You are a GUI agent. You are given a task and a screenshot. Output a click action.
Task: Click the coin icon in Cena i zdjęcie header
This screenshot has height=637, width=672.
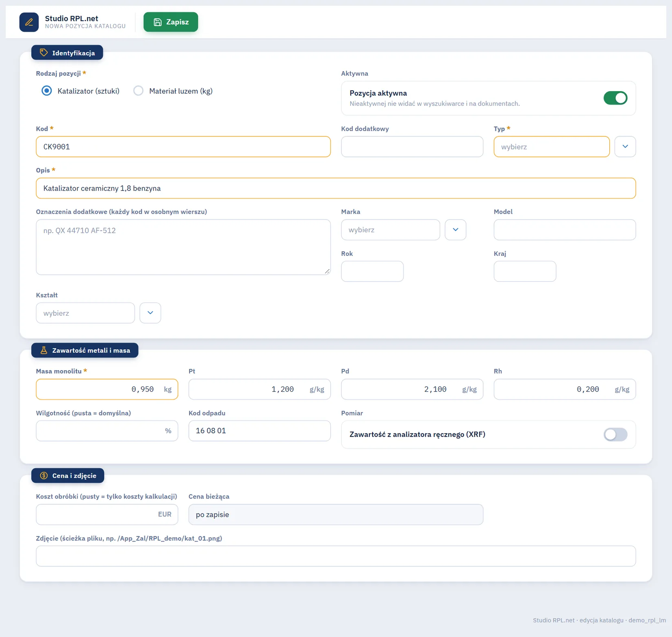44,476
